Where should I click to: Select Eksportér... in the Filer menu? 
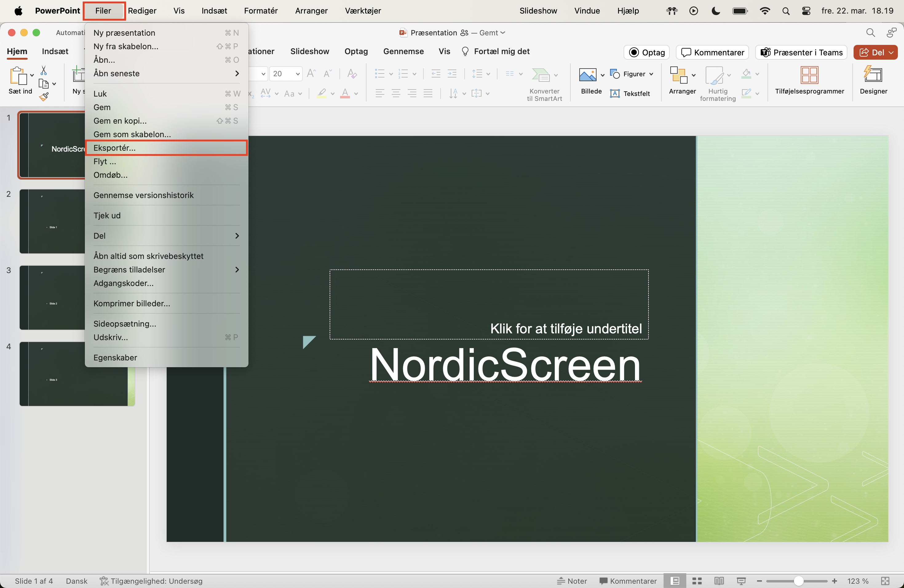[166, 148]
